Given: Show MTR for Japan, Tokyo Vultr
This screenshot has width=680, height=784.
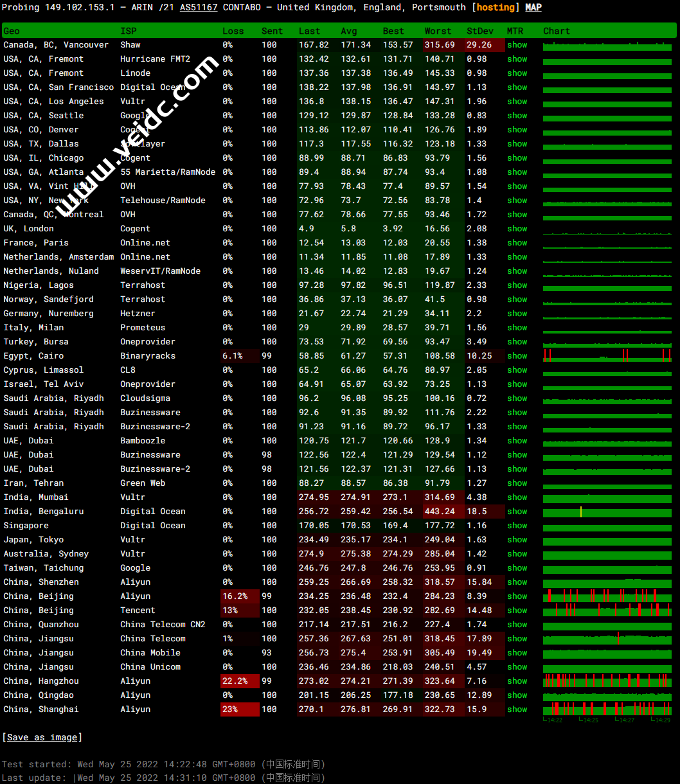Looking at the screenshot, I should coord(517,540).
